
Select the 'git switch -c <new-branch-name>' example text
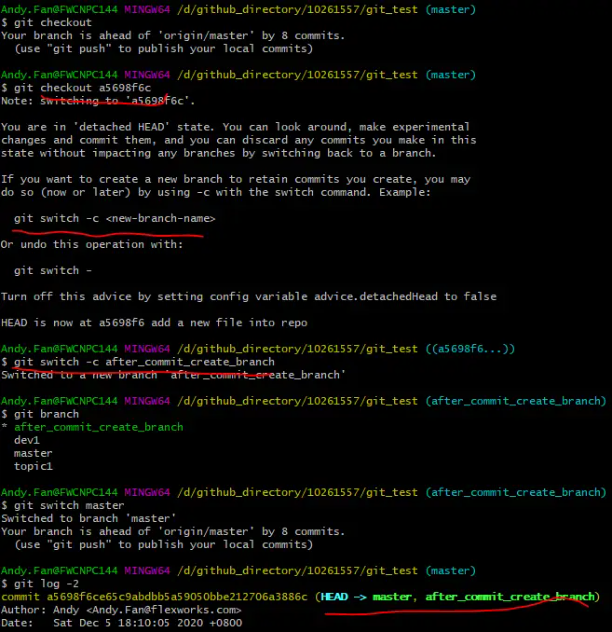[x=115, y=218]
